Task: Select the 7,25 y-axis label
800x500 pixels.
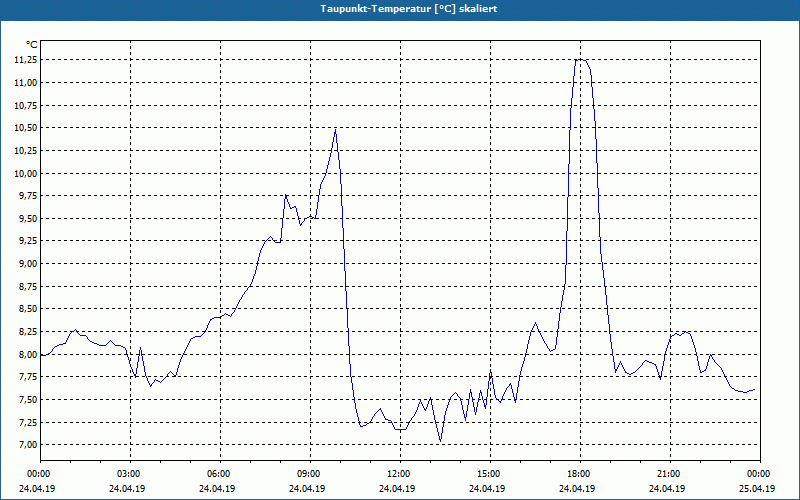Action: pyautogui.click(x=28, y=422)
